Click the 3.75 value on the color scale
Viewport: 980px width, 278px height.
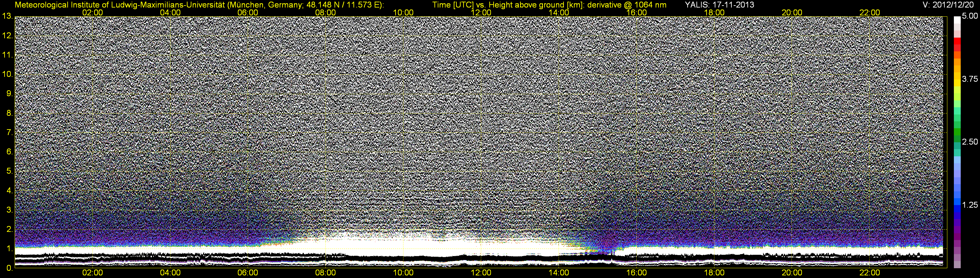pos(969,79)
